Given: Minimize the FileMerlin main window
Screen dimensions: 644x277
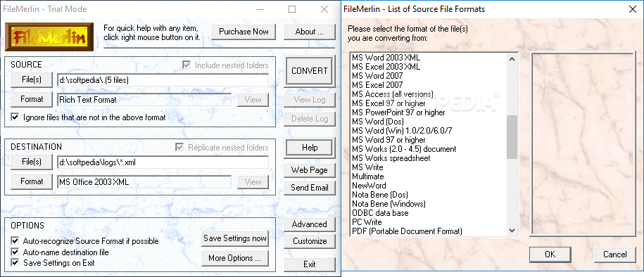Looking at the screenshot, I should coord(260,9).
